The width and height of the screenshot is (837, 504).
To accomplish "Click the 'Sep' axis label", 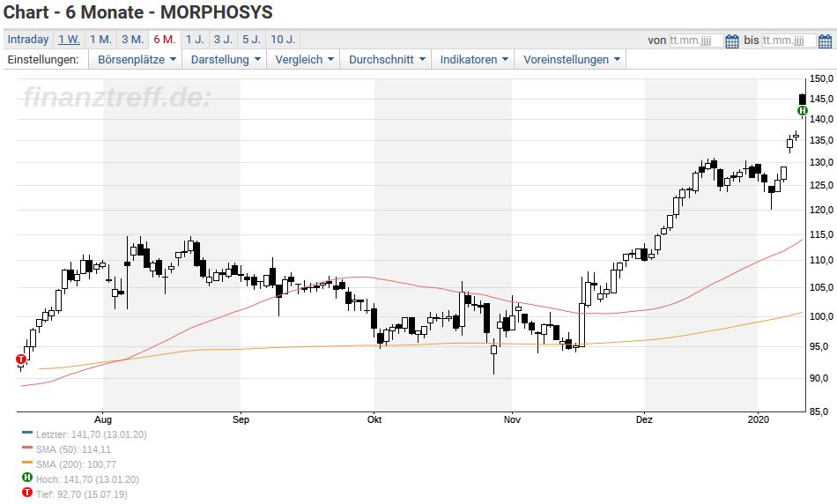I will click(241, 419).
